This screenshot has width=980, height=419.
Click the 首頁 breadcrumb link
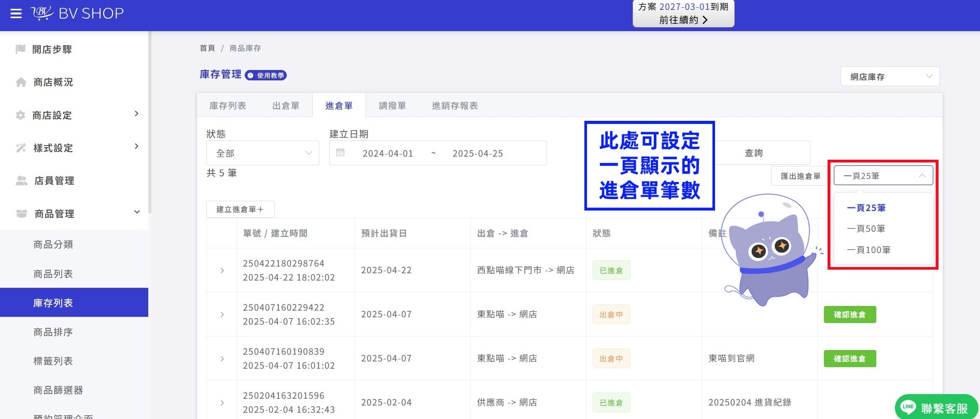coord(207,48)
